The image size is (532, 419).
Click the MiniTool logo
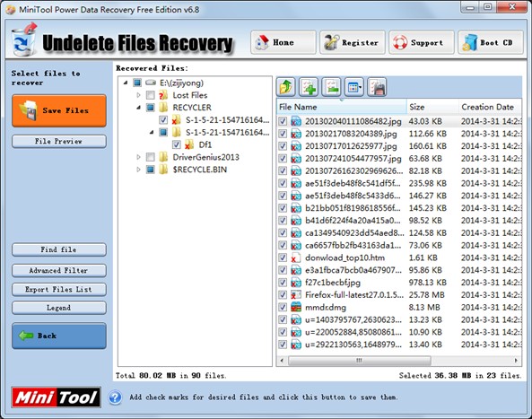tap(56, 397)
